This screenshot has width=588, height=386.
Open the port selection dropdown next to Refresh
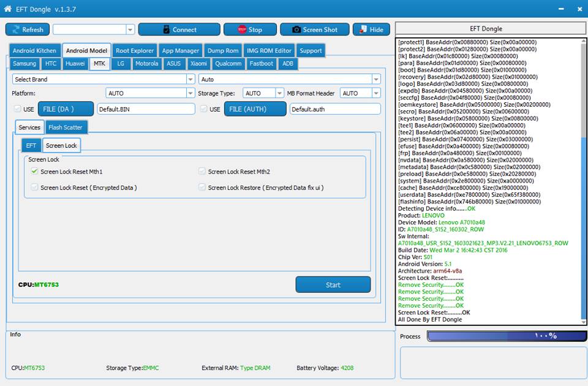point(130,29)
